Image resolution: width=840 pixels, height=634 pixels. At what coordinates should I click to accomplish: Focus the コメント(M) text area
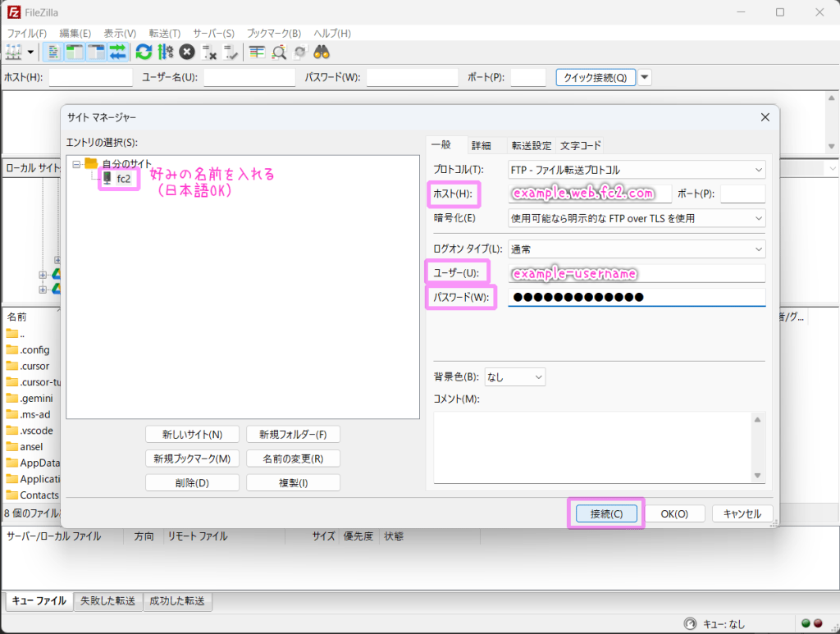[593, 447]
